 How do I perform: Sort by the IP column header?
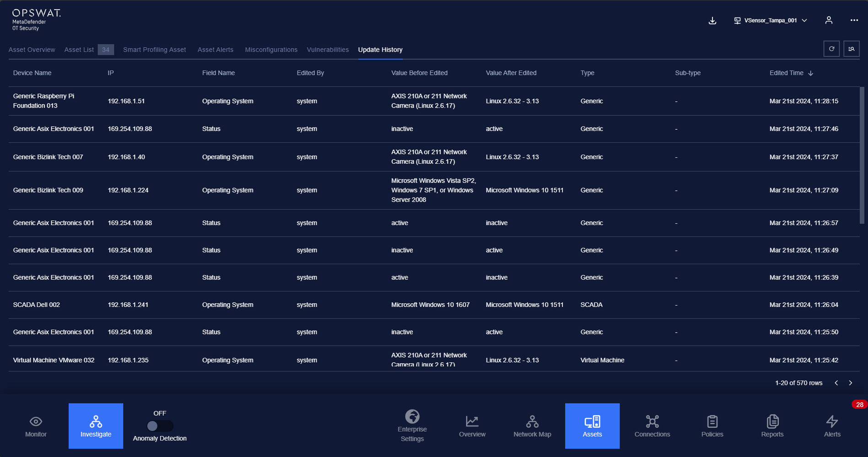[x=111, y=73]
